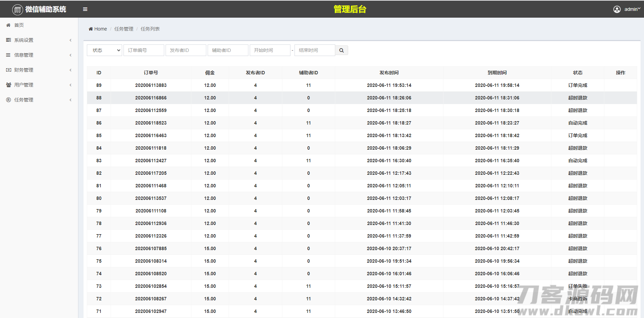
Task: Click the search magnifier button
Action: 341,50
